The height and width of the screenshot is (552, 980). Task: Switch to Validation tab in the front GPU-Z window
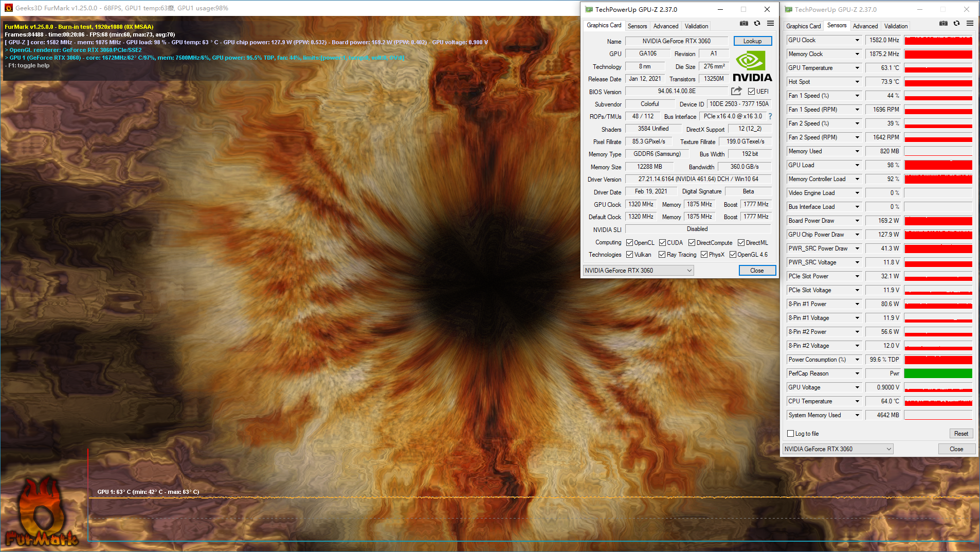click(x=696, y=26)
